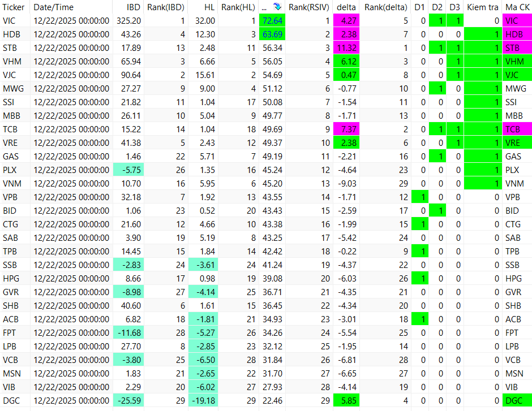Click the green DGC cell in Ma CK column
This screenshot has height=411, width=532.
point(517,400)
